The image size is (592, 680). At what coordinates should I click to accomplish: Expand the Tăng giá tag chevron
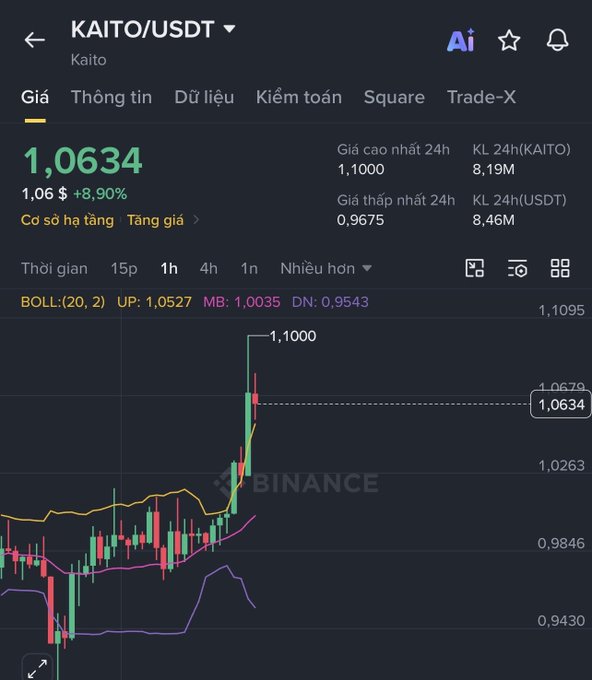pos(196,220)
